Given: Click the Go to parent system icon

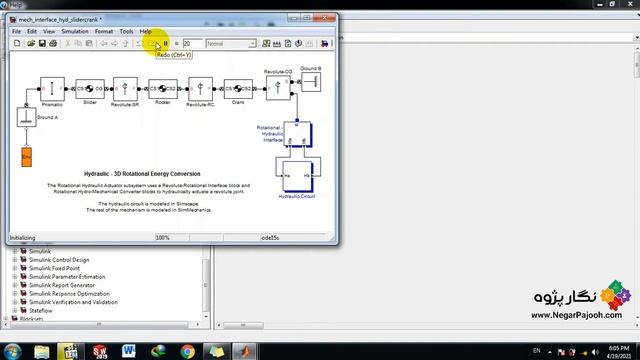Looking at the screenshot, I should (125, 43).
